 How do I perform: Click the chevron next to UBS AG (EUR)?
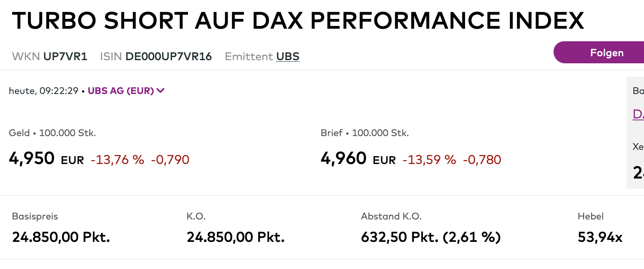coord(160,91)
